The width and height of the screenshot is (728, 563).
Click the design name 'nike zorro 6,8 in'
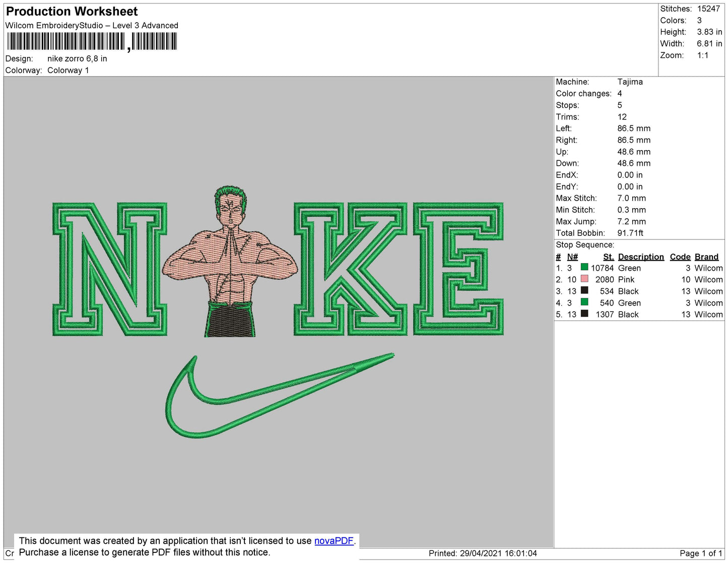pos(77,58)
